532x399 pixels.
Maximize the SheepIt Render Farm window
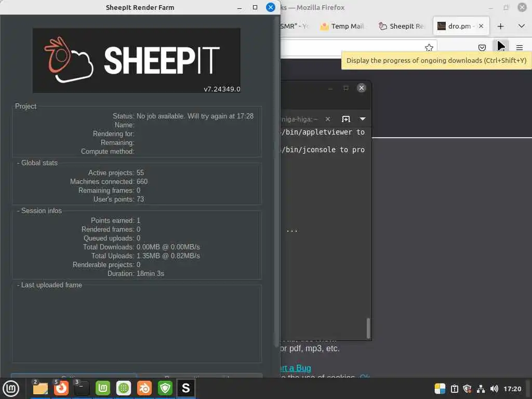255,7
